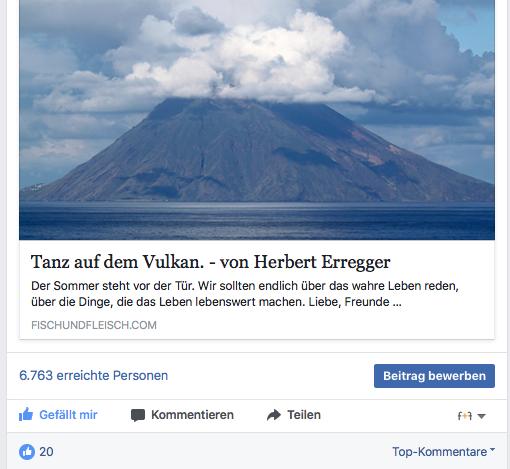Image resolution: width=510 pixels, height=469 pixels.
Task: Click the speech bubble comment icon
Action: click(138, 415)
